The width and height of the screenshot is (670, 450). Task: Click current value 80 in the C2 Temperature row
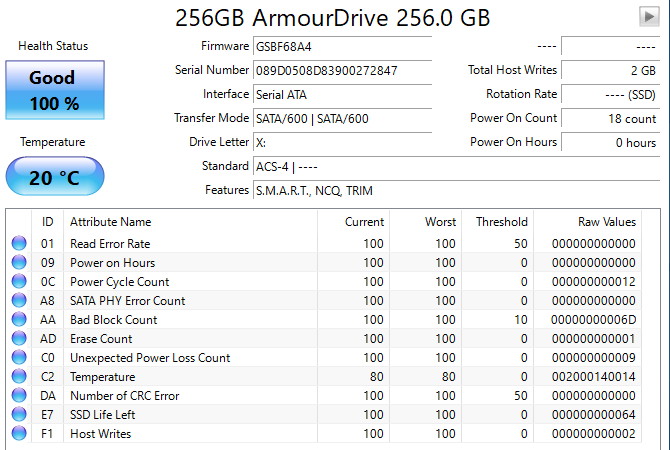coord(376,376)
